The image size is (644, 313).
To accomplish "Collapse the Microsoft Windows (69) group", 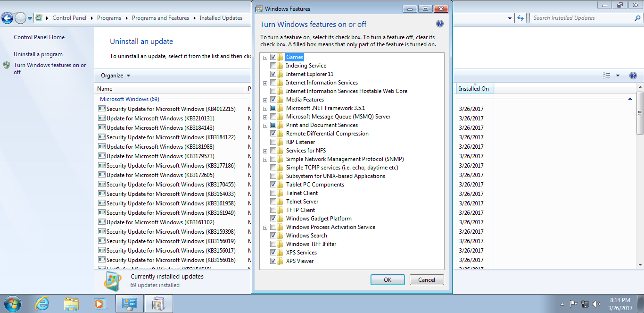I will (630, 99).
